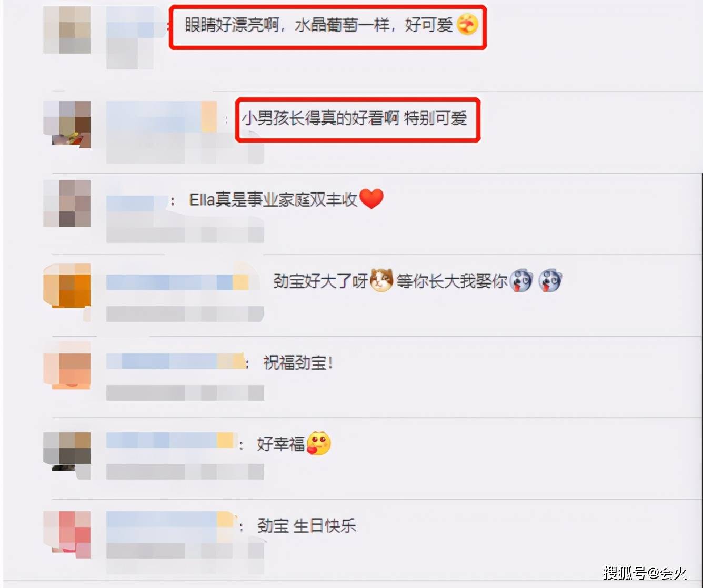Viewport: 703px width, 588px height.
Task: Click the cat emoji in 劲宝好大了呀 comment
Action: [x=381, y=280]
